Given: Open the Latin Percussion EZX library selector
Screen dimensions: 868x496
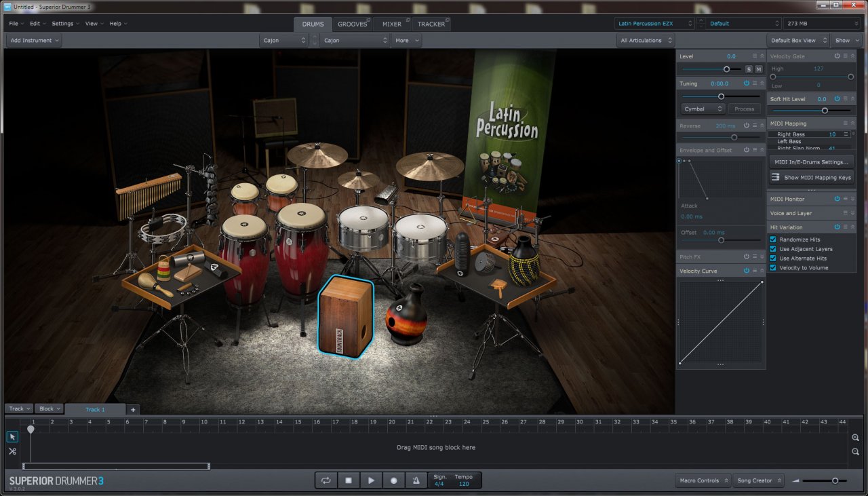Looking at the screenshot, I should pos(655,23).
